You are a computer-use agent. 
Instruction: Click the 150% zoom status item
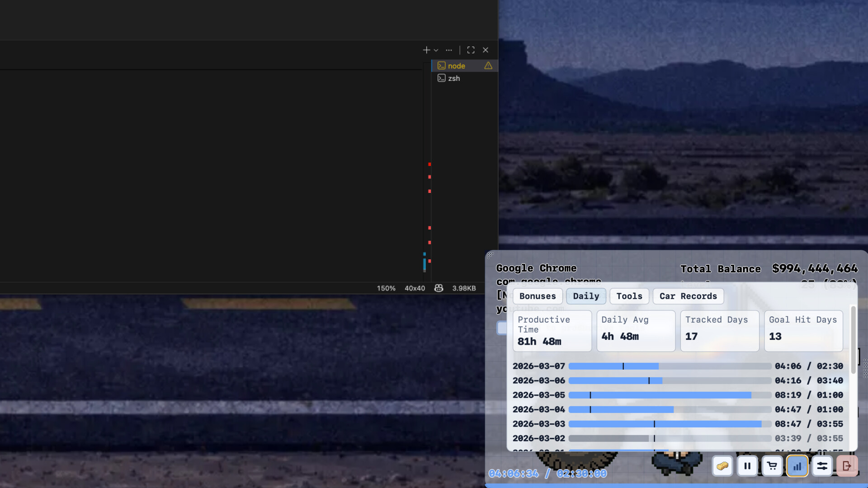point(386,288)
